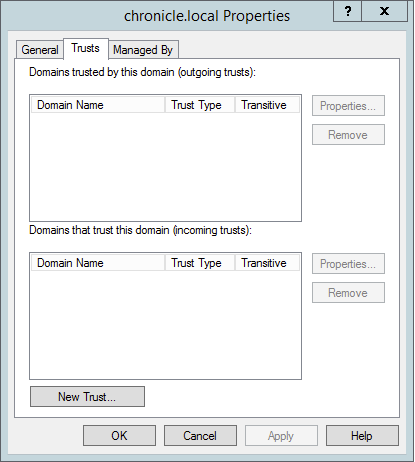This screenshot has width=415, height=462.
Task: Click the incoming trusts label text
Action: pyautogui.click(x=140, y=230)
